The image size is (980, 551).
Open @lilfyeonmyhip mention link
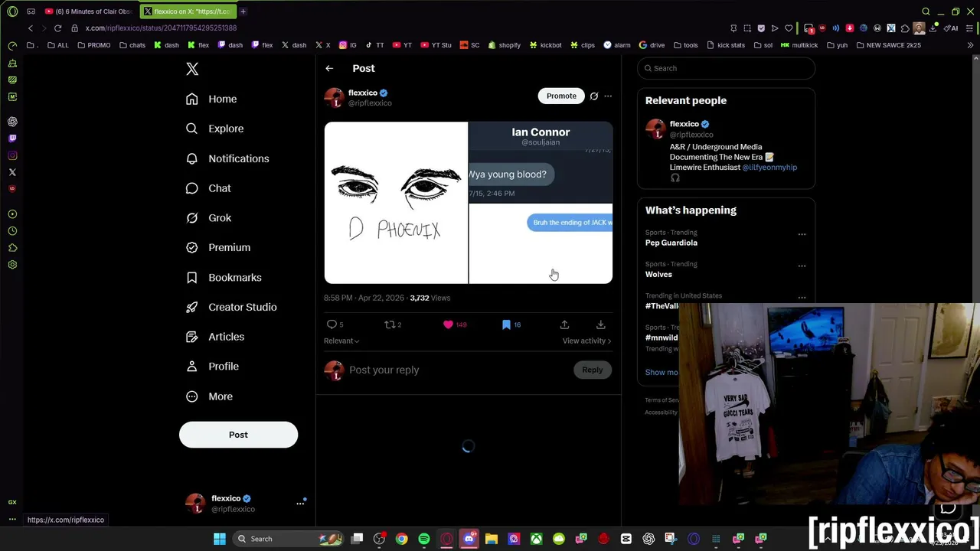tap(769, 167)
